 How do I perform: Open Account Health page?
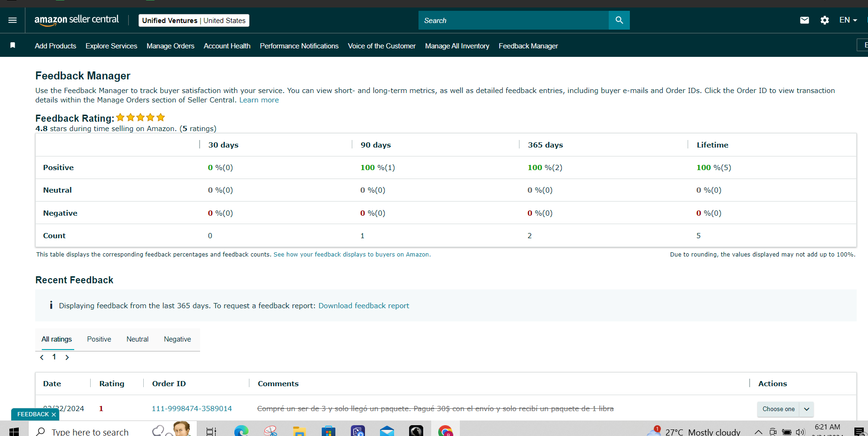pyautogui.click(x=227, y=46)
